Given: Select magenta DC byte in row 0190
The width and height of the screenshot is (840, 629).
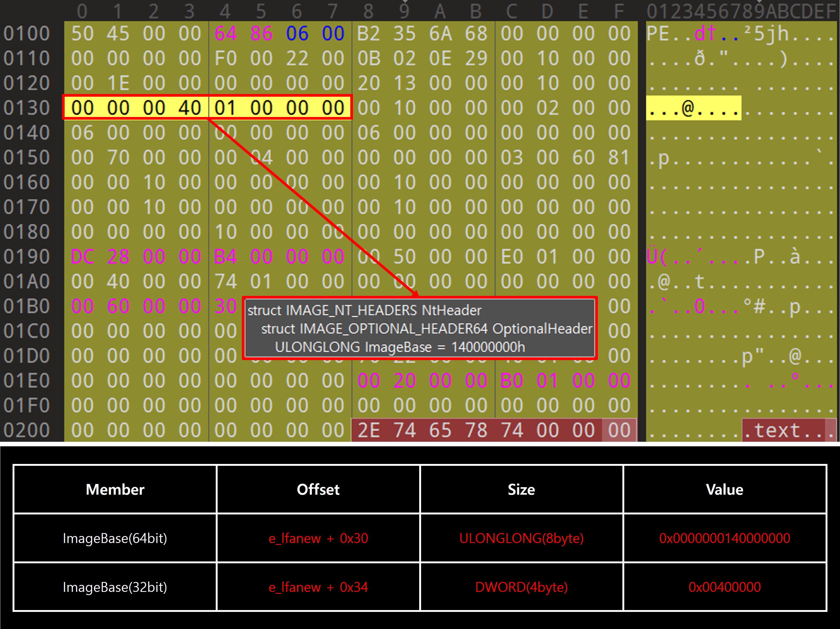Looking at the screenshot, I should click(x=82, y=257).
